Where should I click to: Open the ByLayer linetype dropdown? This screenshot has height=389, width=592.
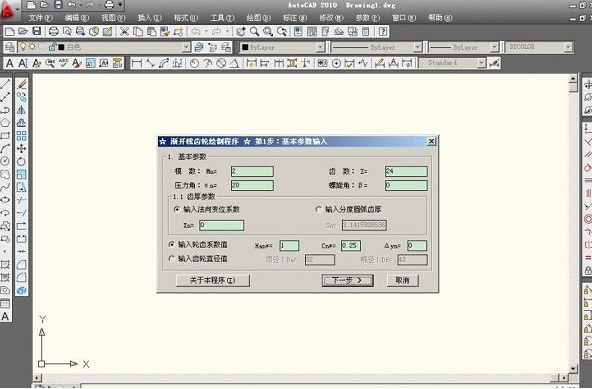(x=417, y=47)
